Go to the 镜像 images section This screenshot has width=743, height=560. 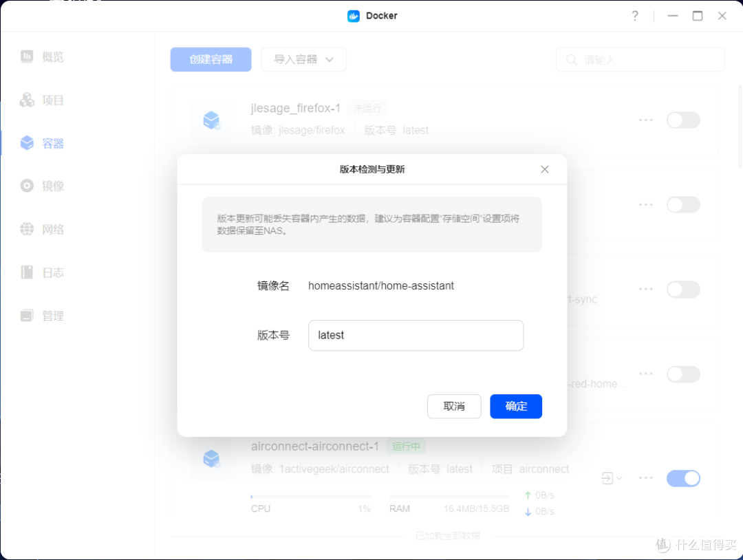pyautogui.click(x=42, y=186)
